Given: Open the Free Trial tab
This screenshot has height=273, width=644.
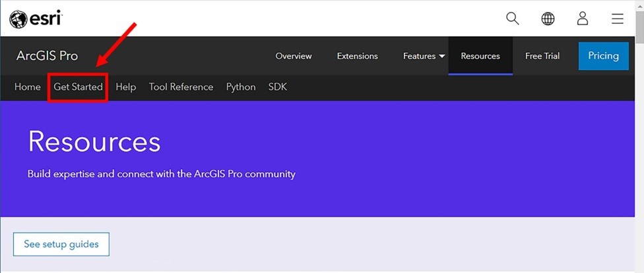Looking at the screenshot, I should pos(542,56).
